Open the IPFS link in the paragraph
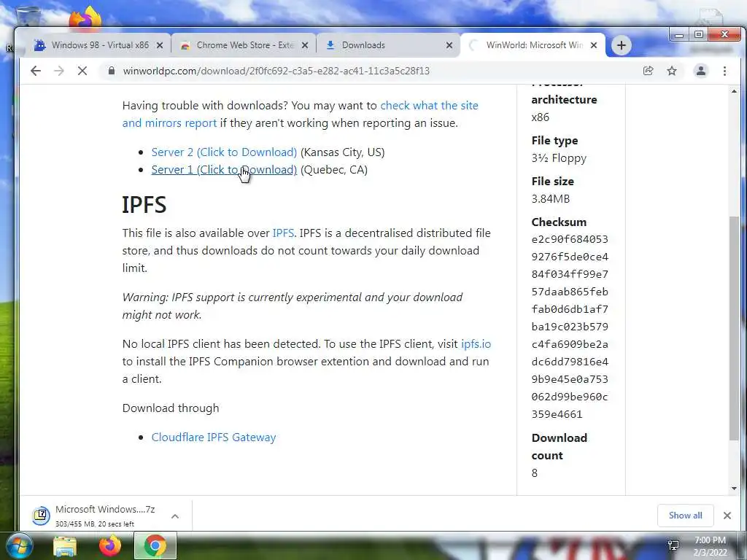This screenshot has width=747, height=560. click(283, 233)
